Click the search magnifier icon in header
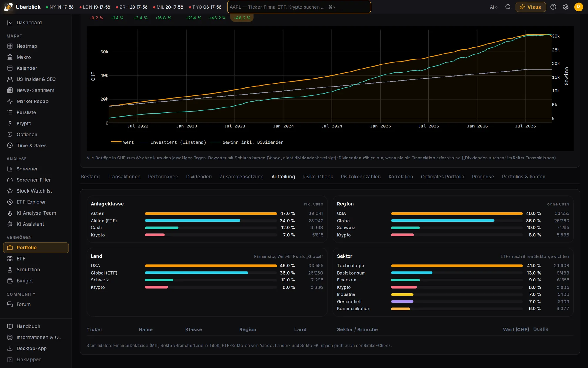 (x=508, y=7)
